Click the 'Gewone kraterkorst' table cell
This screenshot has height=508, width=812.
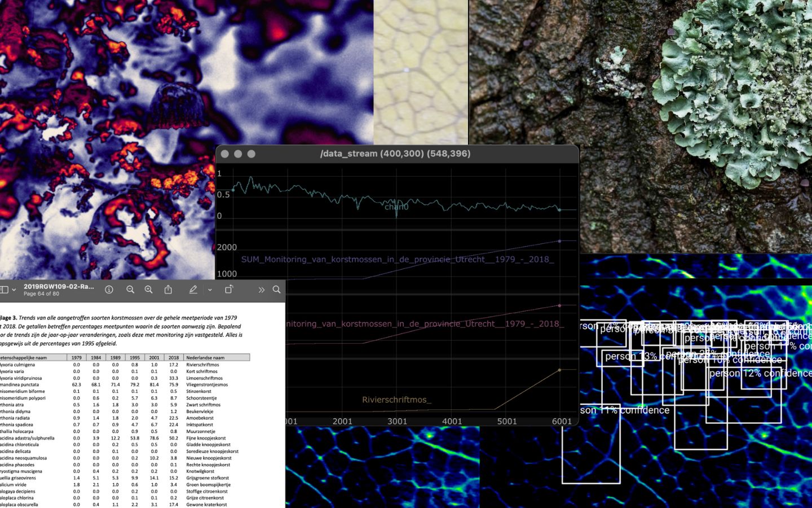click(206, 505)
